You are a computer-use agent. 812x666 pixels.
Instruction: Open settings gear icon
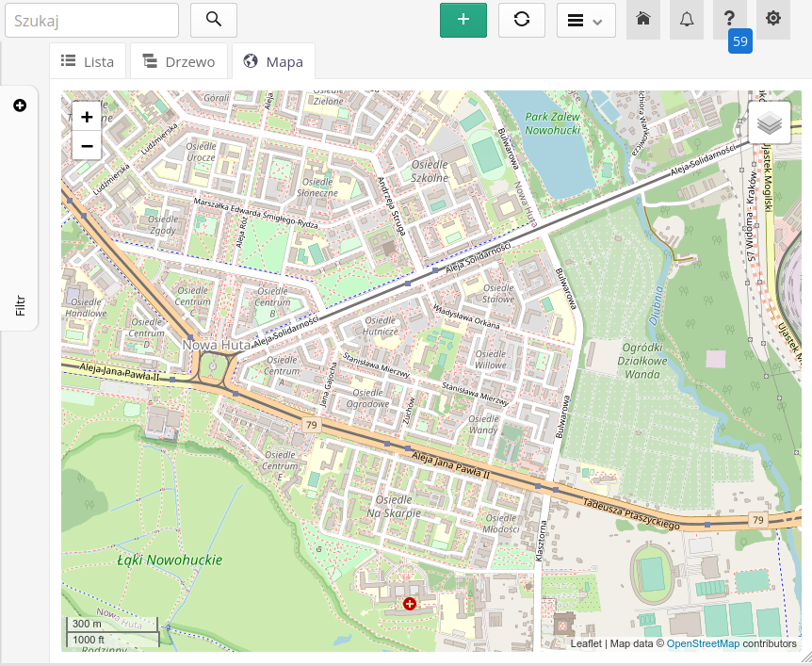click(773, 20)
